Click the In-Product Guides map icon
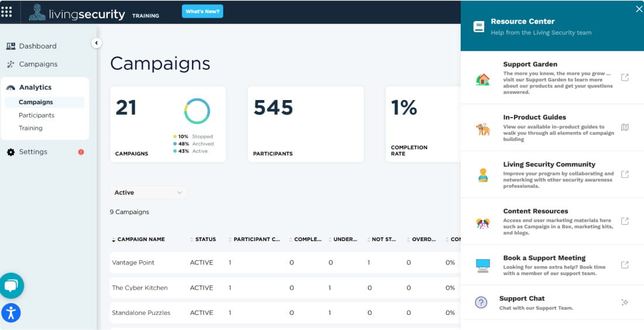Viewport: 644px width, 330px height. tap(625, 127)
